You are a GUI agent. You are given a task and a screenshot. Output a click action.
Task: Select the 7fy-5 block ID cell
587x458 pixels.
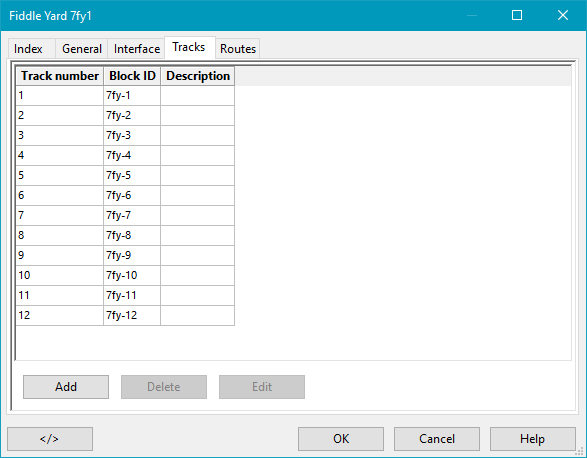pyautogui.click(x=132, y=175)
